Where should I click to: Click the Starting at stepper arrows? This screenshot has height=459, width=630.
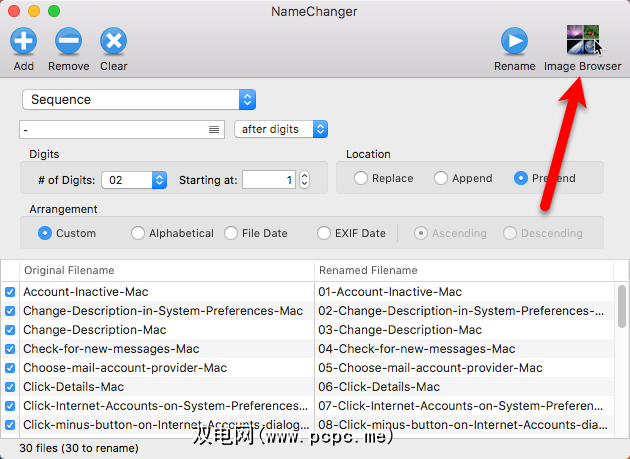coord(305,180)
